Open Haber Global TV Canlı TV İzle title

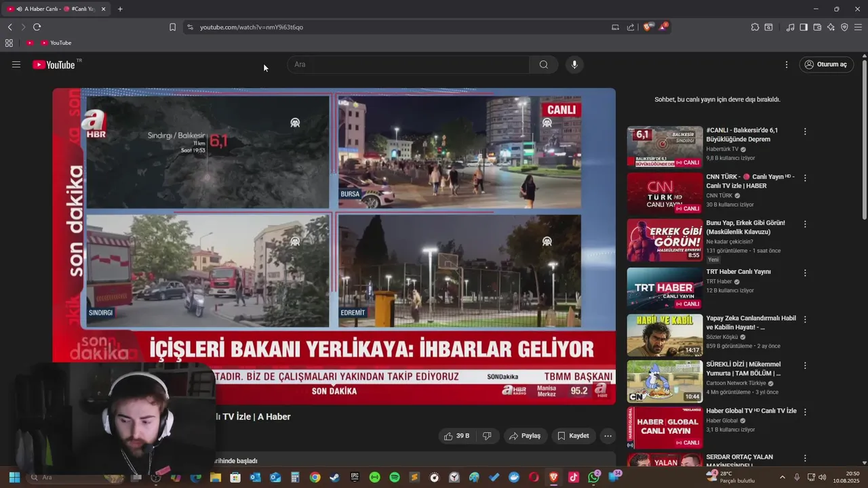tap(751, 411)
